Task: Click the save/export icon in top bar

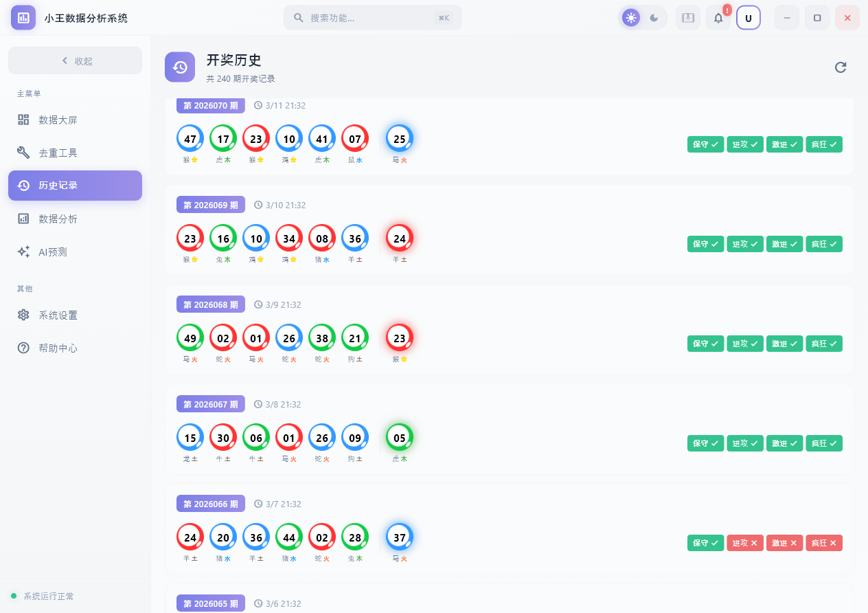Action: pyautogui.click(x=687, y=17)
